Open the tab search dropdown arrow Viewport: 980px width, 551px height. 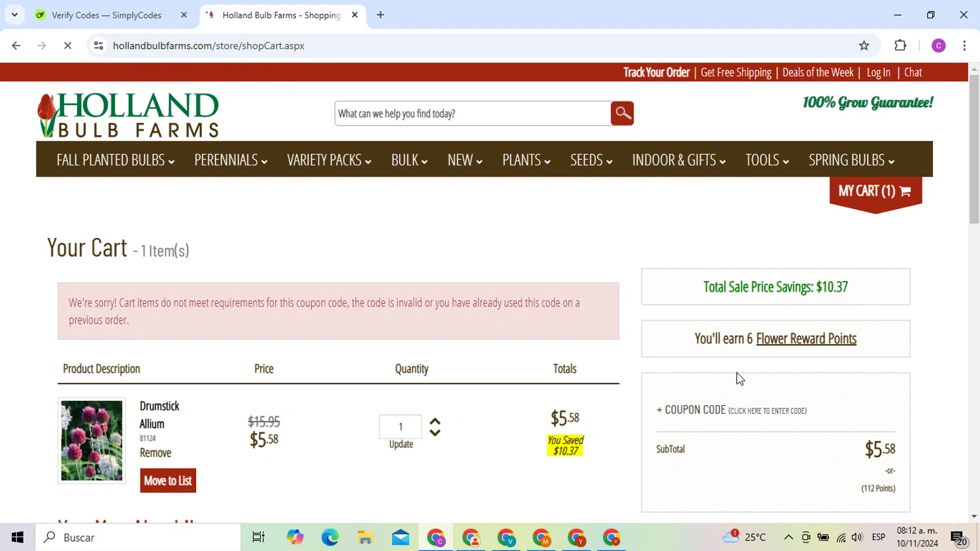14,15
